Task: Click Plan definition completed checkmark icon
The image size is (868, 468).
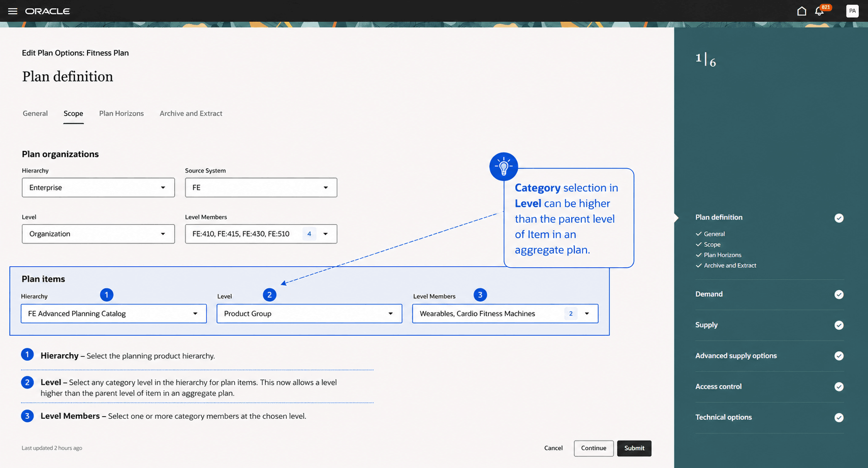Action: (839, 218)
